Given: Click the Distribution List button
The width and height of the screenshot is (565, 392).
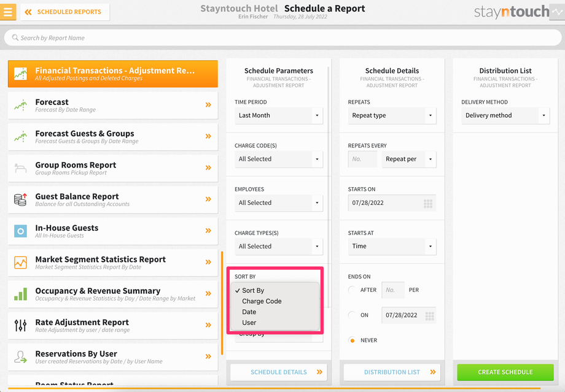Looking at the screenshot, I should point(392,372).
